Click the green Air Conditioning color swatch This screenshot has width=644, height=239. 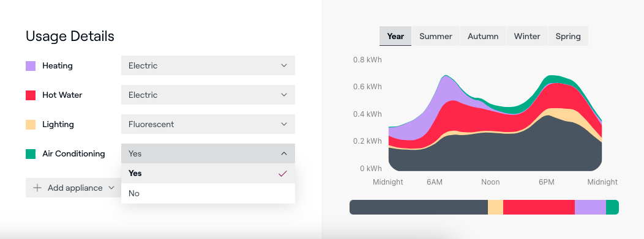click(x=31, y=154)
